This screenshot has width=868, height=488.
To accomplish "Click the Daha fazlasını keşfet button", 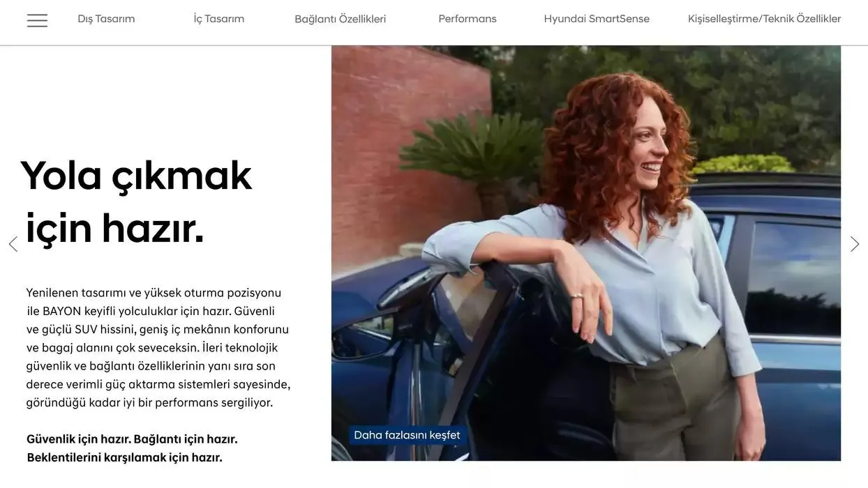I will 407,435.
